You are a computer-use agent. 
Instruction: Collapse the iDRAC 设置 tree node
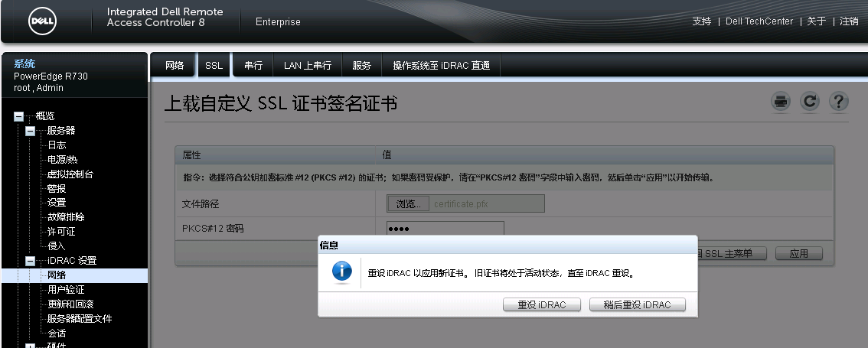point(30,261)
